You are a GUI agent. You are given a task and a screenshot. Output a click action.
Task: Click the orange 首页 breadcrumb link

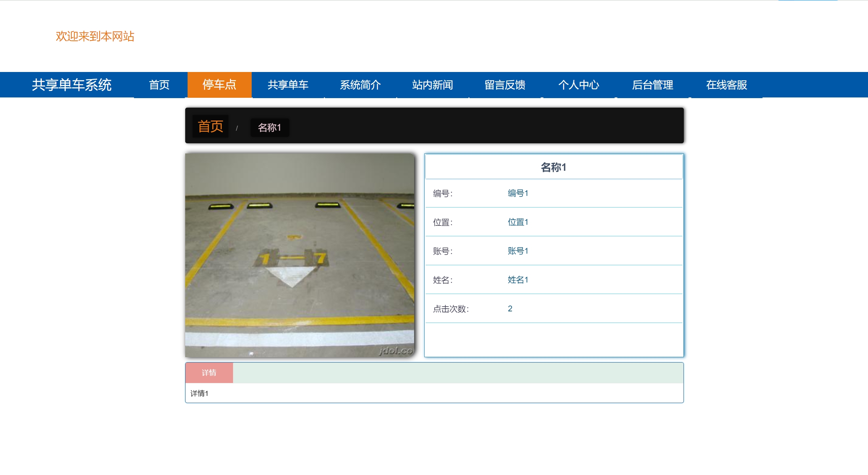[x=210, y=126]
